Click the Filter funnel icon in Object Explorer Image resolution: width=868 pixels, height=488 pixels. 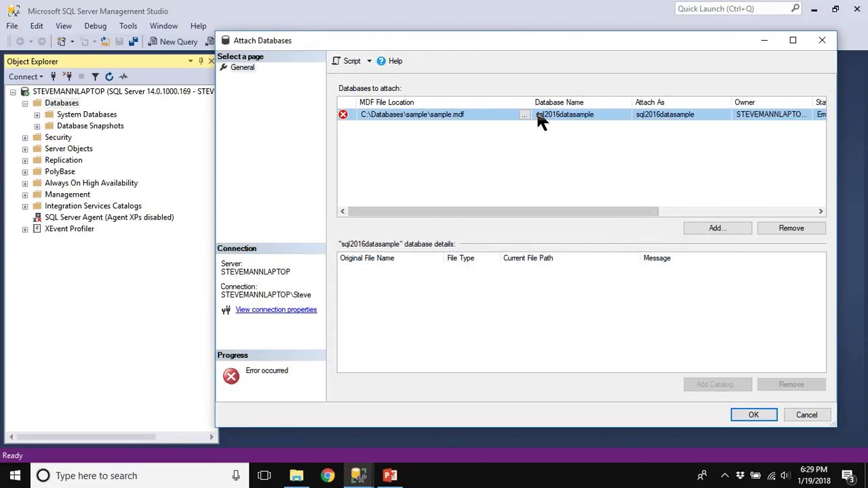click(95, 77)
